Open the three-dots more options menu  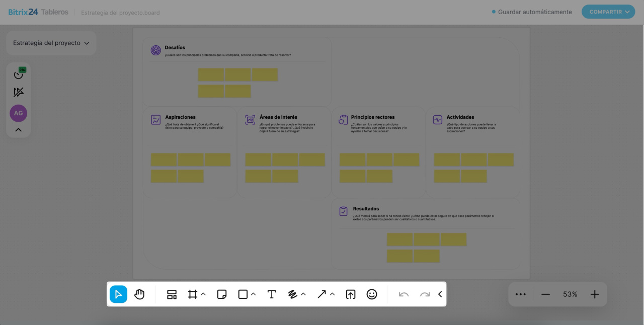(521, 294)
